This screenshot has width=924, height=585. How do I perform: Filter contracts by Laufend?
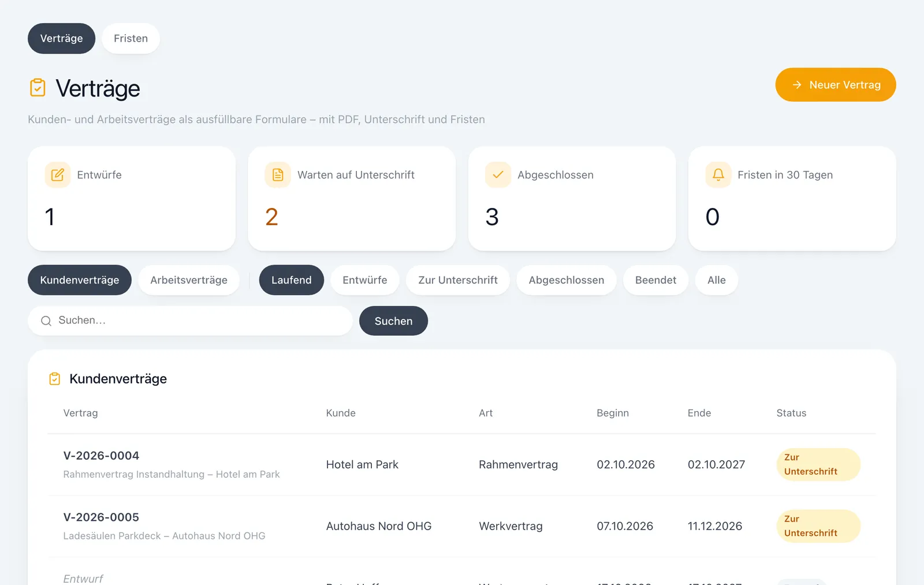click(x=292, y=280)
